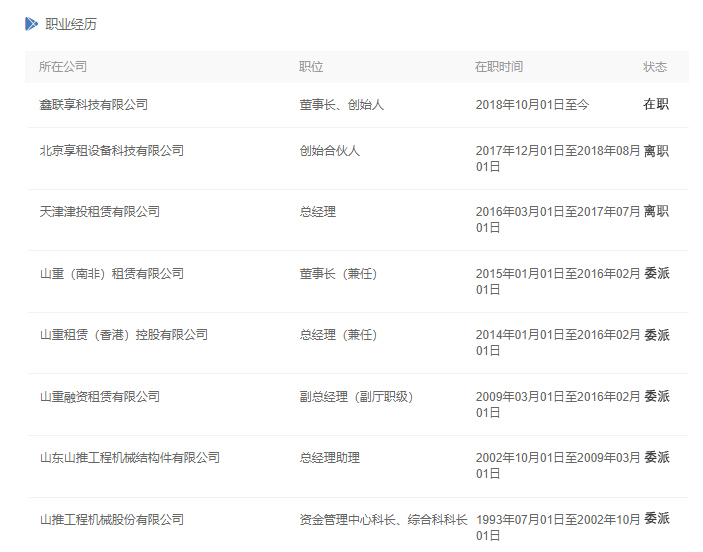
Task: Select position 董事长（兼任）
Action: click(x=339, y=274)
